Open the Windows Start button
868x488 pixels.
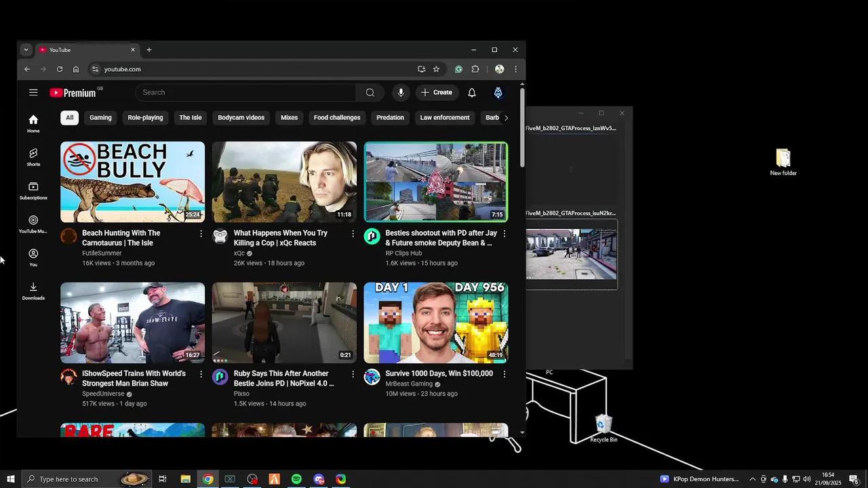click(x=11, y=479)
